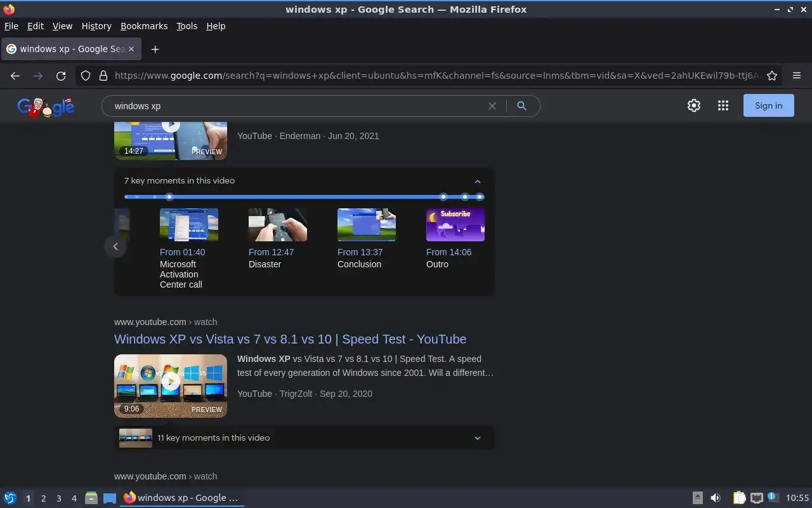
Task: Open the Firefox hamburger menu
Action: click(x=797, y=76)
